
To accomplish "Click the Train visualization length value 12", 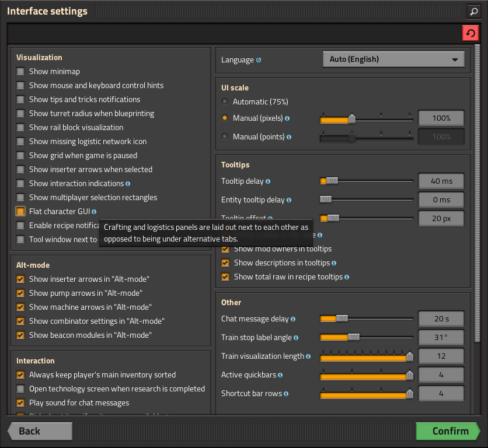I will pos(441,356).
